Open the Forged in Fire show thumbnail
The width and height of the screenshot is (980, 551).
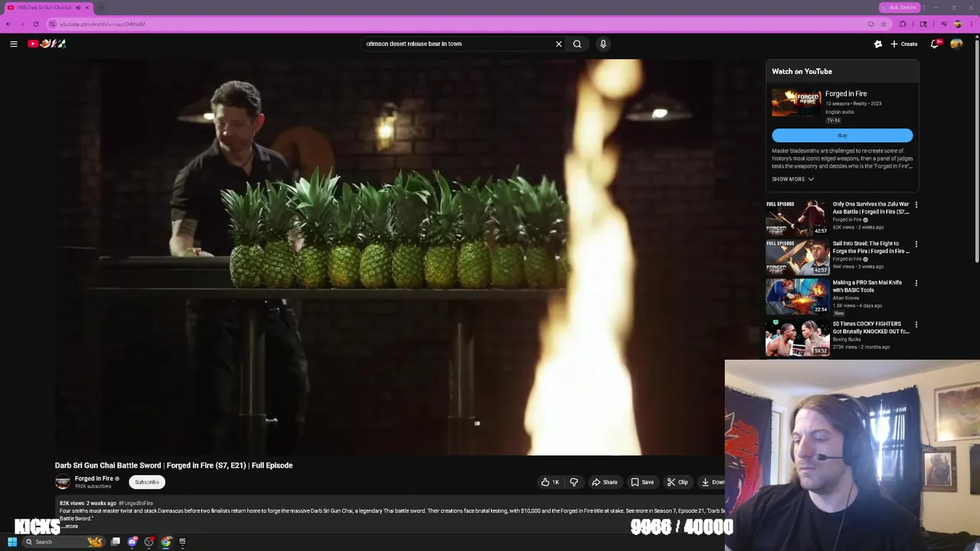pos(796,103)
